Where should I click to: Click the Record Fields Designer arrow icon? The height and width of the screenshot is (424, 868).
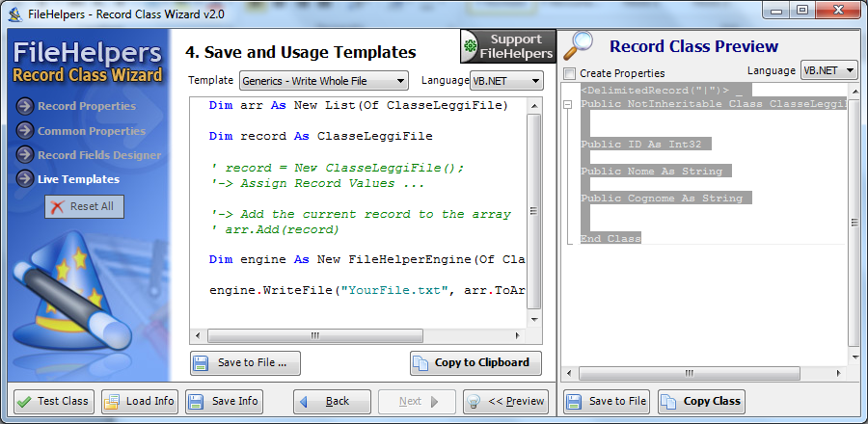tap(25, 155)
